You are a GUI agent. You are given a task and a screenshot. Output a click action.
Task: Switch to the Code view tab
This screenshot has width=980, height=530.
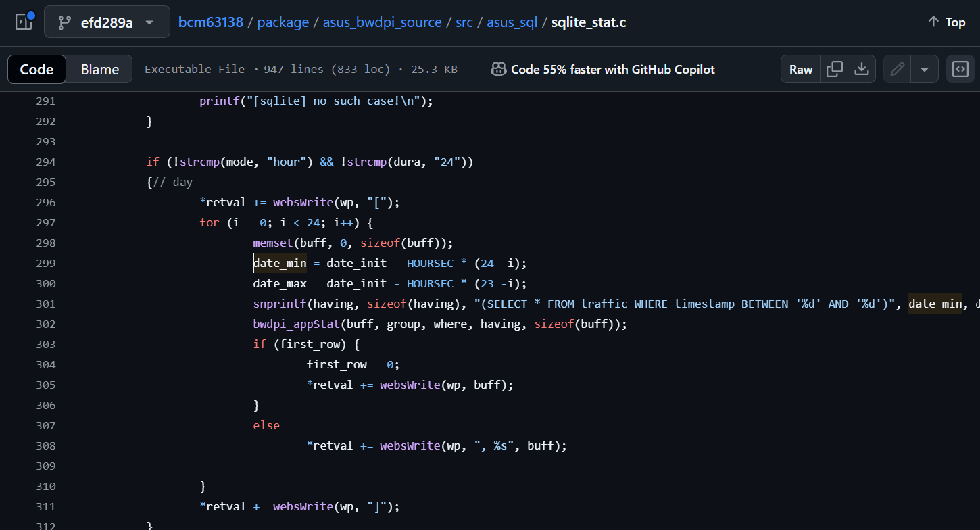click(36, 70)
